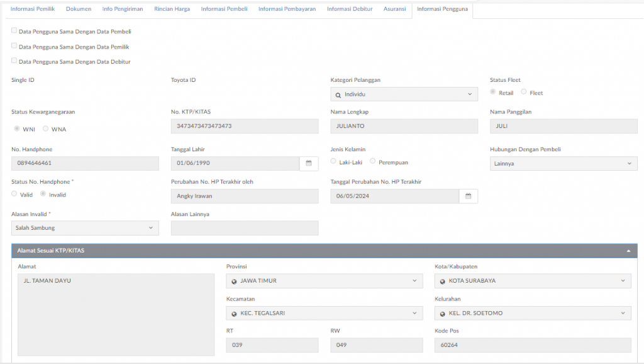Click Tanggal Perubahan No. HP date field
This screenshot has height=364, width=644.
tap(395, 196)
